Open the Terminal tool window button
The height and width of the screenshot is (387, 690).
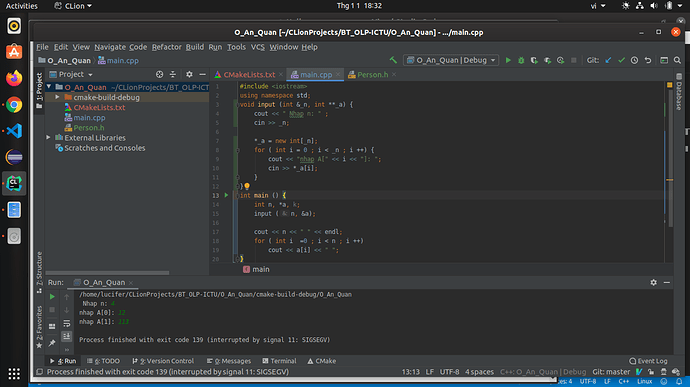click(x=279, y=361)
